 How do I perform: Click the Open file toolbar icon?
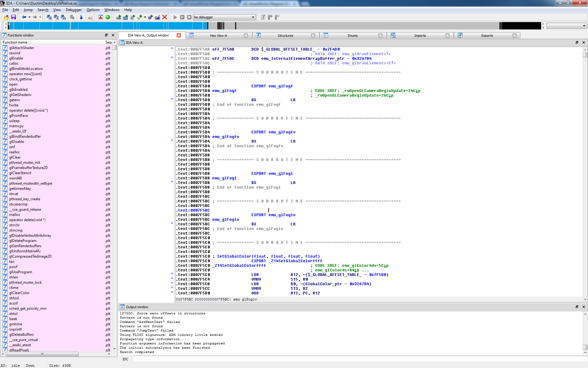pos(6,17)
